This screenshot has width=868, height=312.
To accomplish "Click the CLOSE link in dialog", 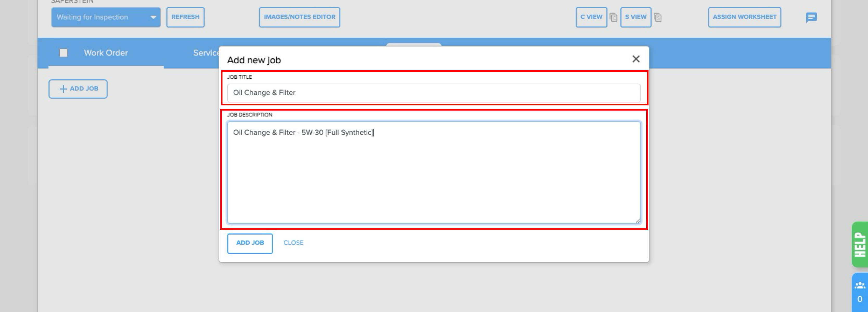I will click(x=293, y=243).
